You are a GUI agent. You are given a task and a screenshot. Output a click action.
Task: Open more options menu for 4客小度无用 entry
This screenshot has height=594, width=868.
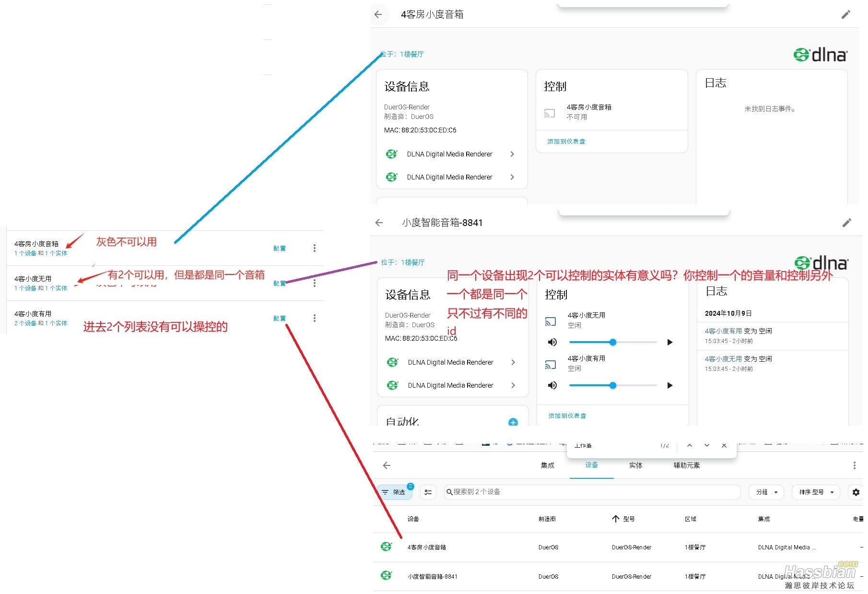coord(315,283)
